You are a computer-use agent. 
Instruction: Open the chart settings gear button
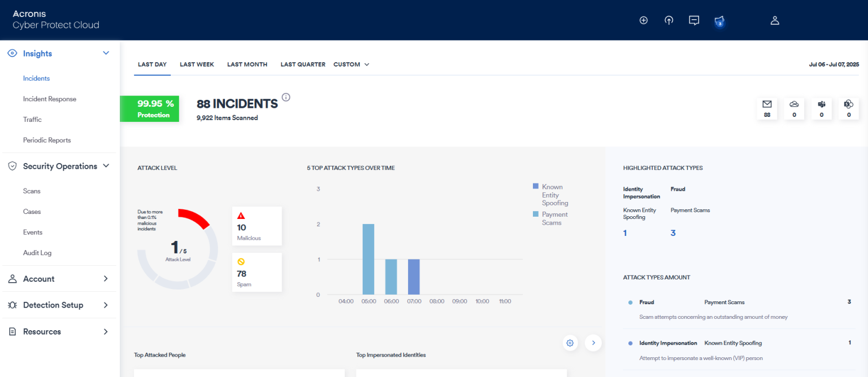[570, 343]
